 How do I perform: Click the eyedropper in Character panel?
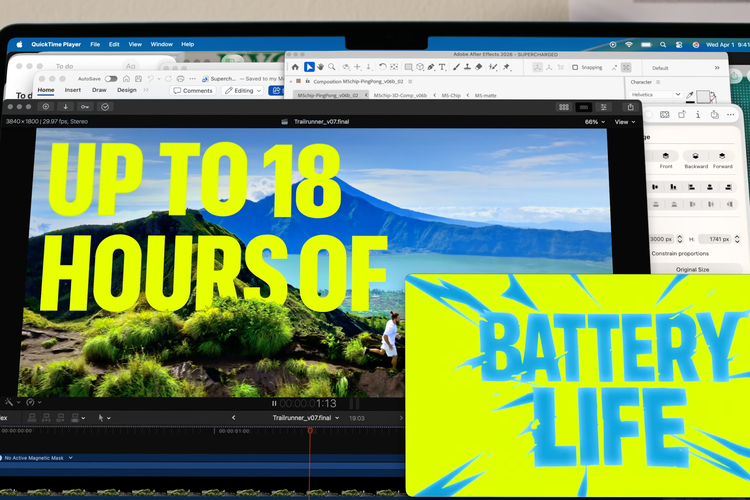pos(689,95)
